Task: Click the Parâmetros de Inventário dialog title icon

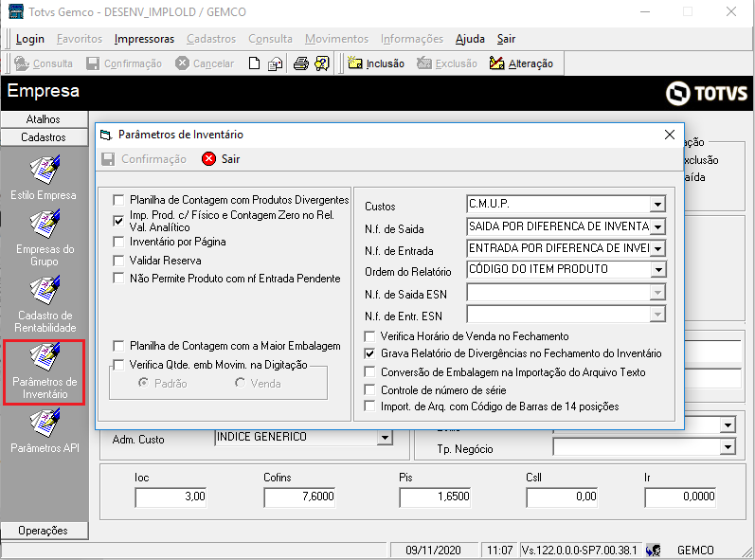Action: pyautogui.click(x=105, y=135)
